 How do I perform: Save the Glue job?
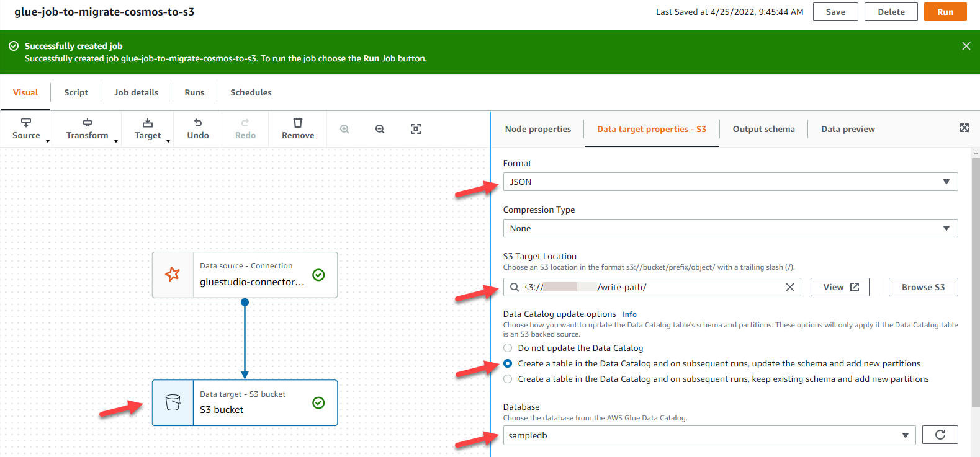point(835,12)
